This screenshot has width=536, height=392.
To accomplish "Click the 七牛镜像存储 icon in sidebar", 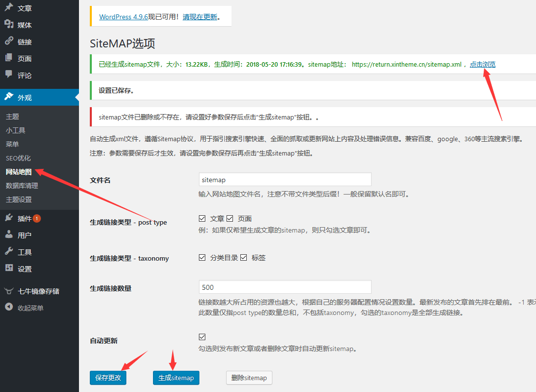I will click(x=9, y=291).
